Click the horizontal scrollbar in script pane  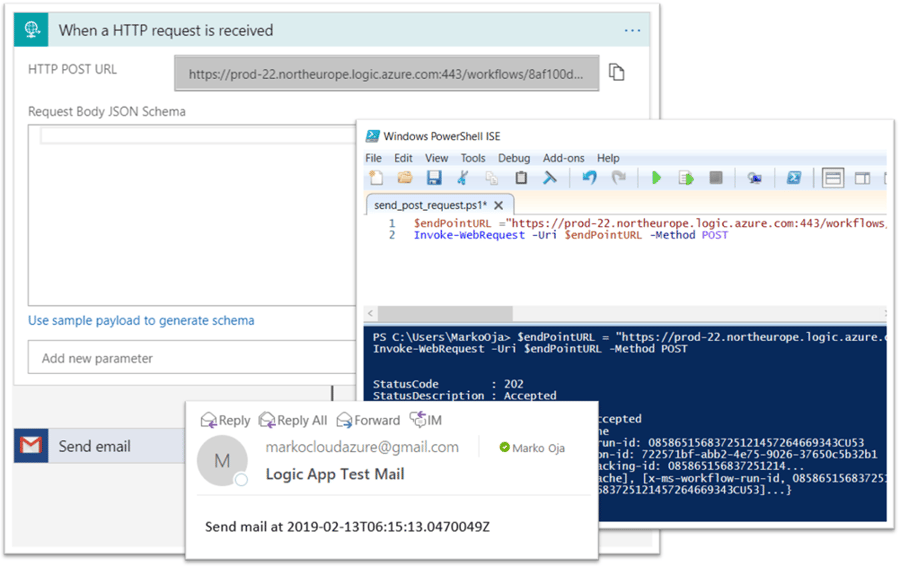click(445, 313)
